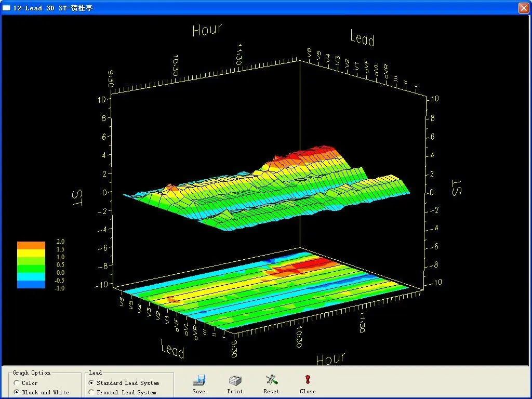Click the "Hour" axis label at the top

pos(207,30)
